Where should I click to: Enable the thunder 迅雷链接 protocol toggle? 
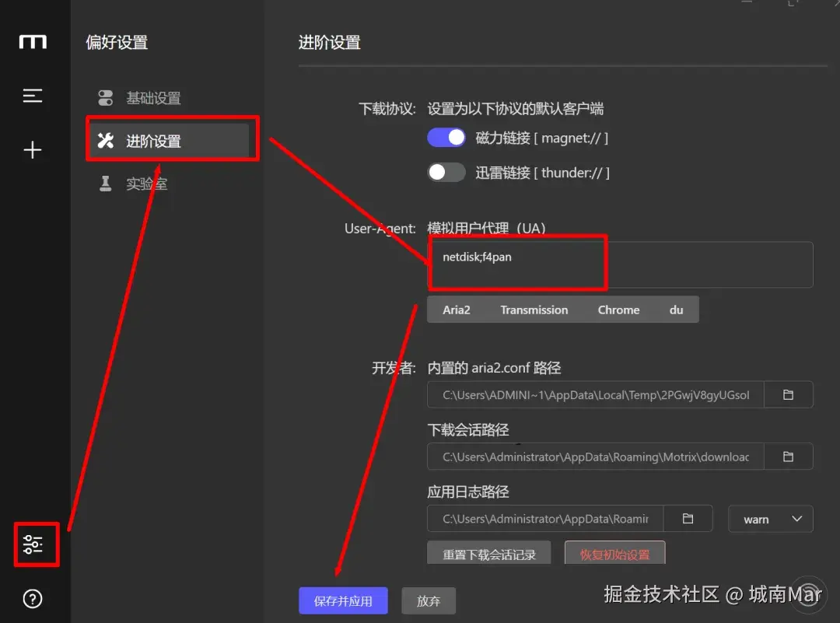coord(446,172)
